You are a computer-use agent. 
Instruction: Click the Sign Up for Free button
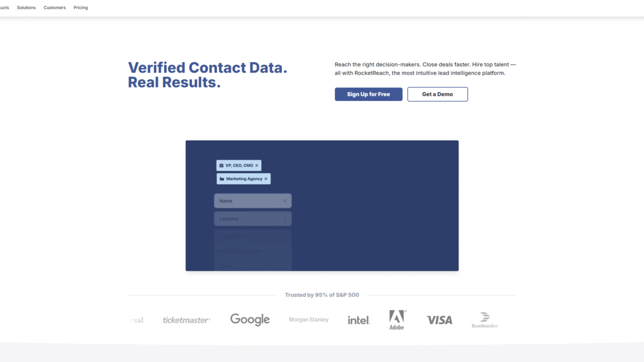click(x=369, y=94)
